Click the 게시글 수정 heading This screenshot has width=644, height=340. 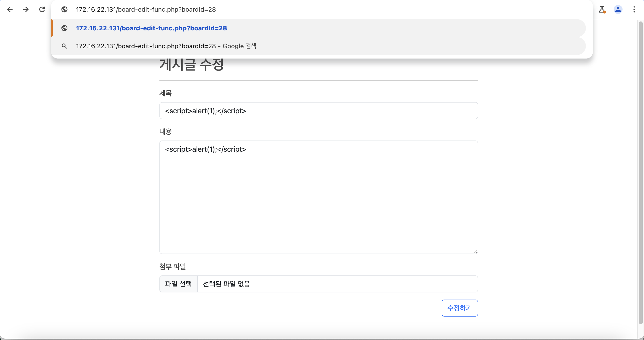coord(191,65)
